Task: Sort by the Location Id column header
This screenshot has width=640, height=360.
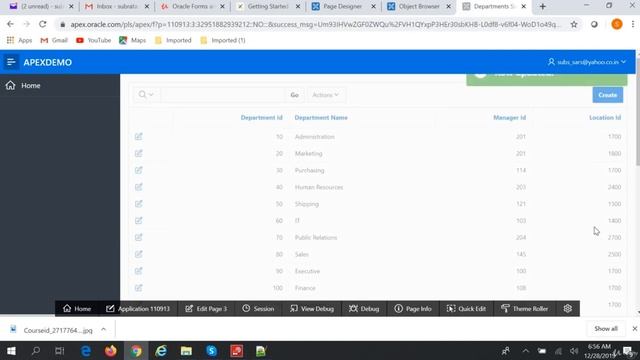Action: pos(605,118)
